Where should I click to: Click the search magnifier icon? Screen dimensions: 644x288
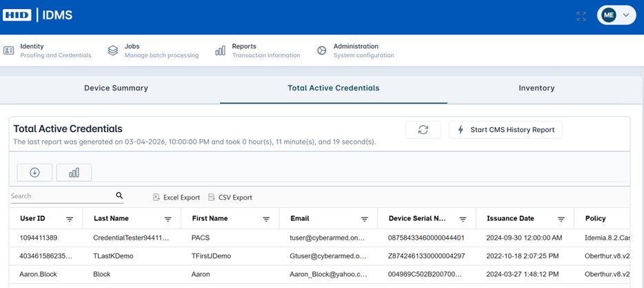(x=119, y=196)
